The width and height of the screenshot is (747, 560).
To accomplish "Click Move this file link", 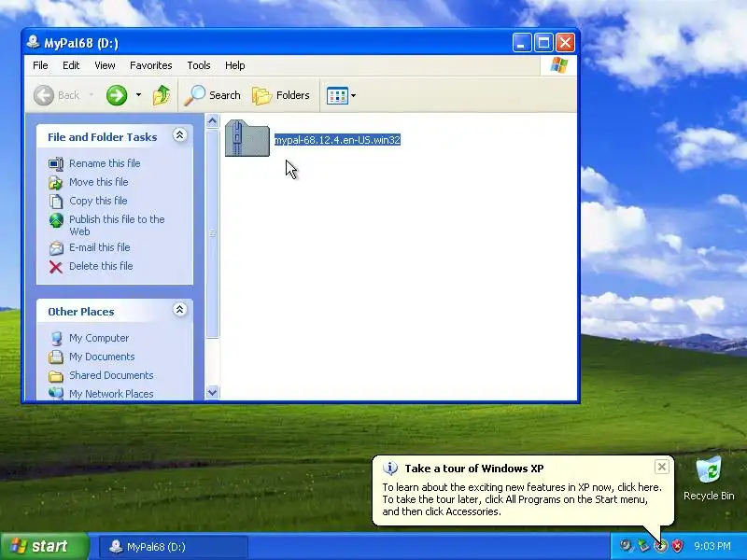I will (99, 182).
